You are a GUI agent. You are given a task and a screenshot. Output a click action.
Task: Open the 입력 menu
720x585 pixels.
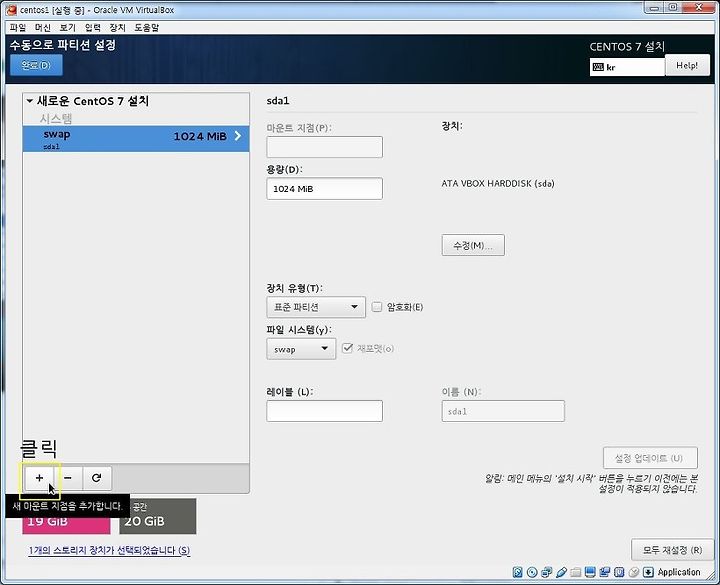click(x=92, y=28)
